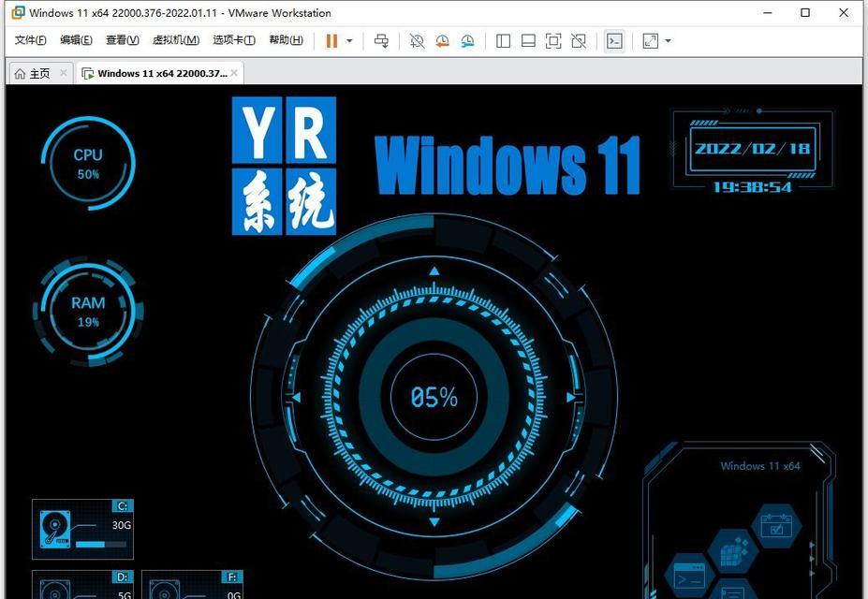
Task: Click the stretch guest display icon
Action: (651, 41)
